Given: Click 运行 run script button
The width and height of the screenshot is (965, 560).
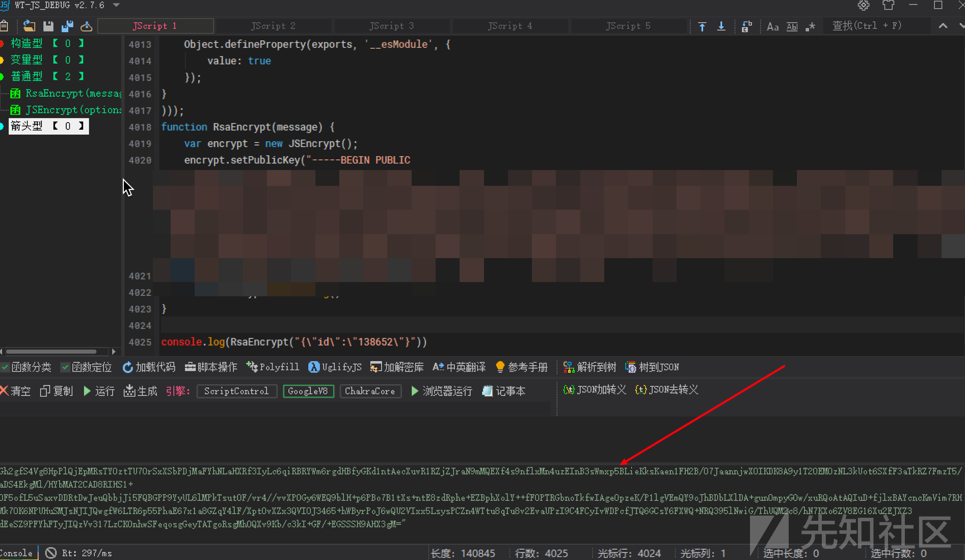Looking at the screenshot, I should (x=99, y=391).
